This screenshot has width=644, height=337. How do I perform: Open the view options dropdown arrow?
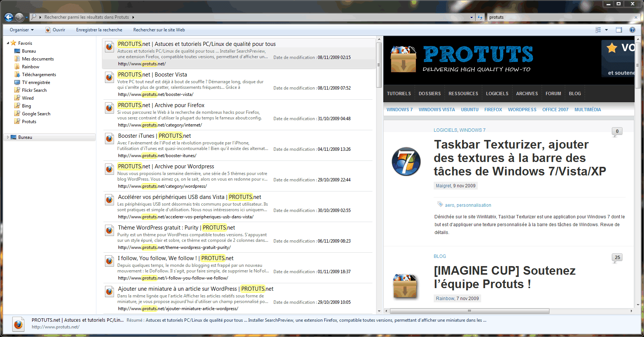(x=606, y=30)
